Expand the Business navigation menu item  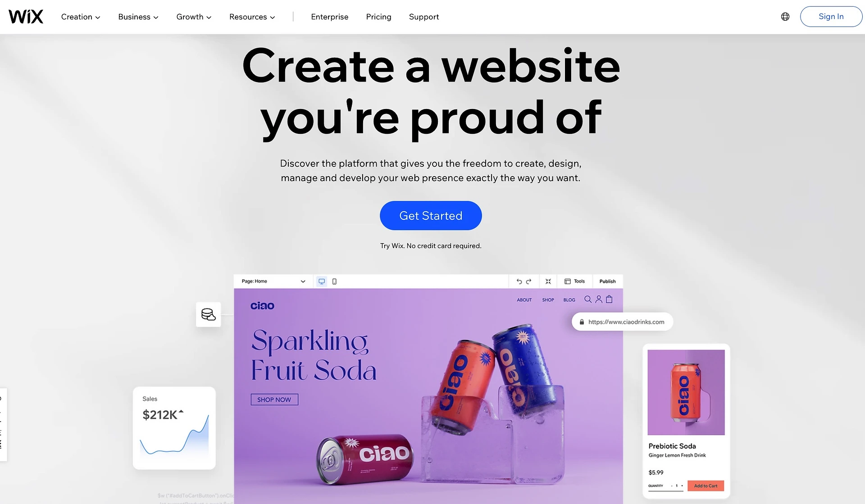click(138, 16)
